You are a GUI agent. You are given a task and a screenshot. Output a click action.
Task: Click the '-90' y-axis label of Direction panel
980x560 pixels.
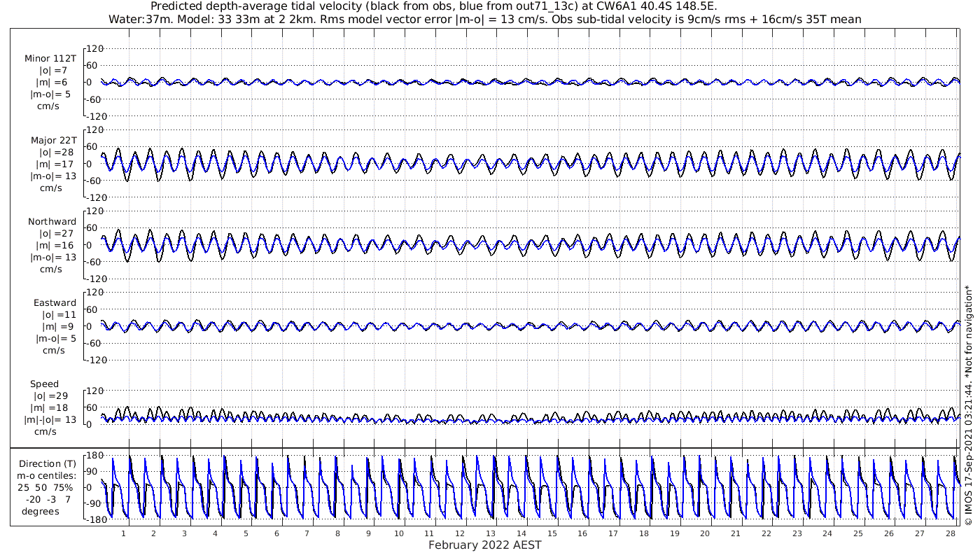point(96,503)
